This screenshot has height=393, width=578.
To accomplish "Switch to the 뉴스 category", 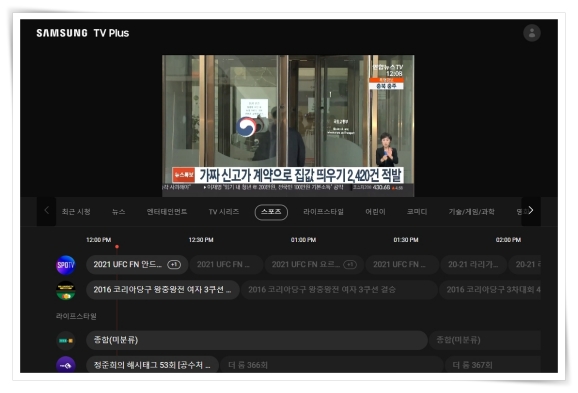I will [x=119, y=212].
